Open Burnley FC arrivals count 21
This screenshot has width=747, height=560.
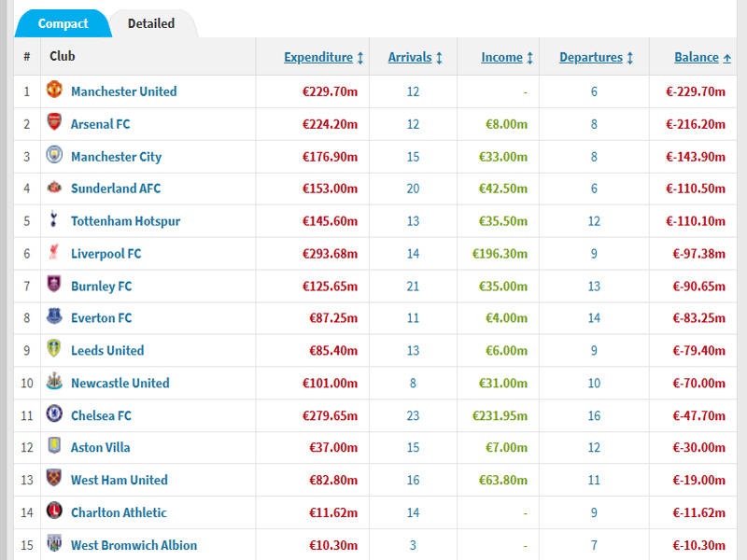pyautogui.click(x=413, y=286)
